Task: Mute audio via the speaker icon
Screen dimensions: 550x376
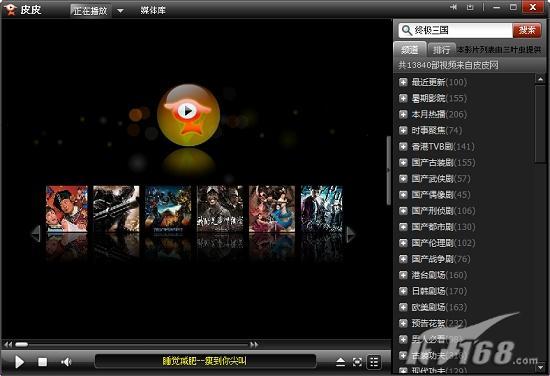Action: point(66,362)
